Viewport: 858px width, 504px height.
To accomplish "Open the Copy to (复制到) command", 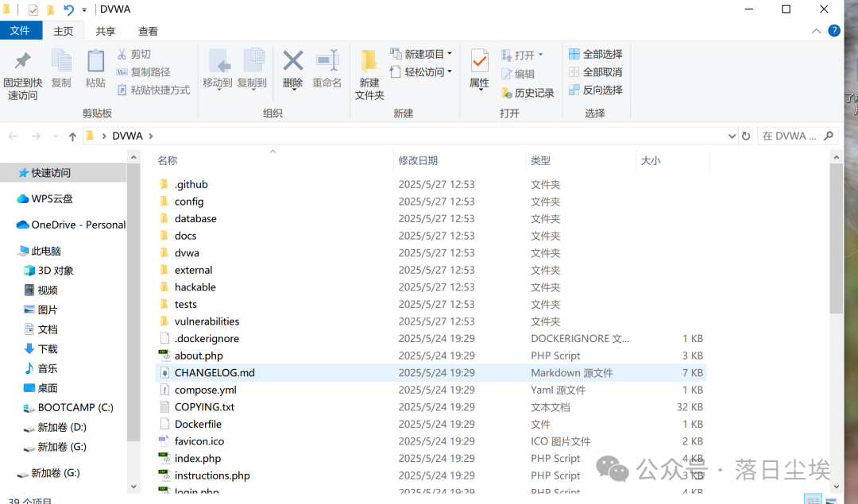I will [252, 68].
